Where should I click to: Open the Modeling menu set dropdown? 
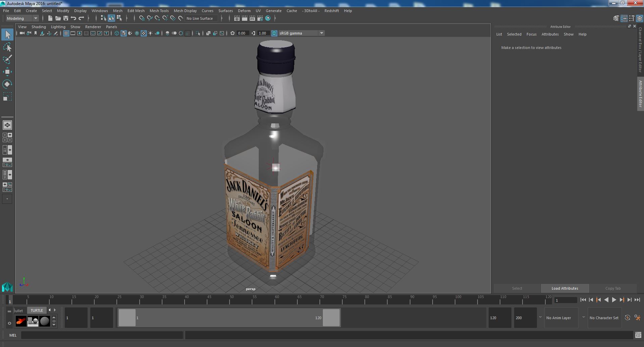click(x=22, y=18)
